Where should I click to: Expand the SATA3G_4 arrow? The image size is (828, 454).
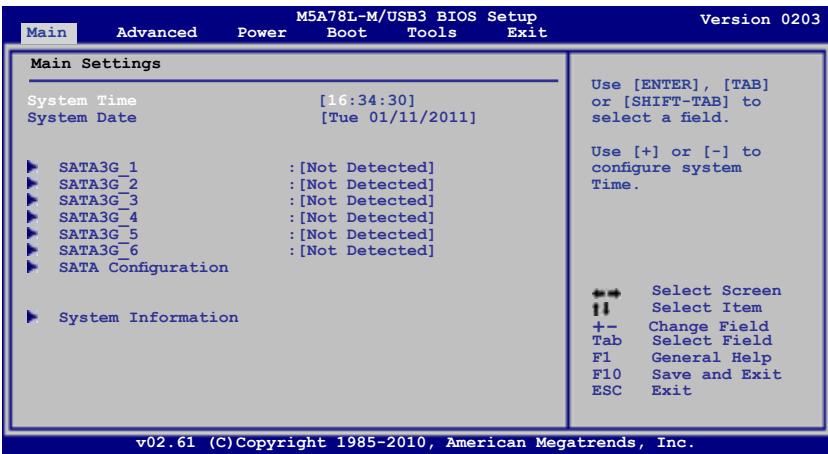click(33, 217)
